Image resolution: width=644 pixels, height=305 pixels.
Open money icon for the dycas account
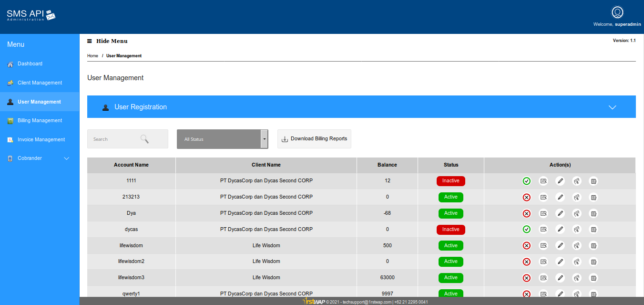point(576,230)
